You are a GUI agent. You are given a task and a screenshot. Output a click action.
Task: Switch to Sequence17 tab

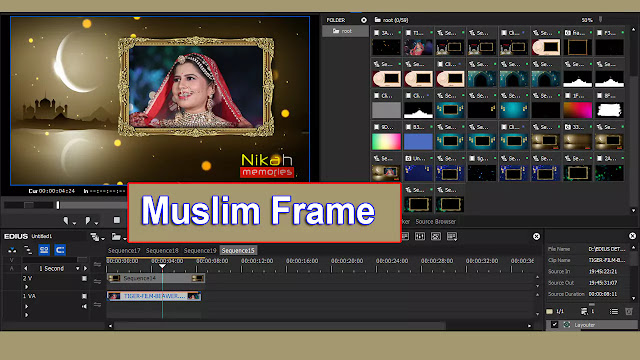pyautogui.click(x=124, y=251)
